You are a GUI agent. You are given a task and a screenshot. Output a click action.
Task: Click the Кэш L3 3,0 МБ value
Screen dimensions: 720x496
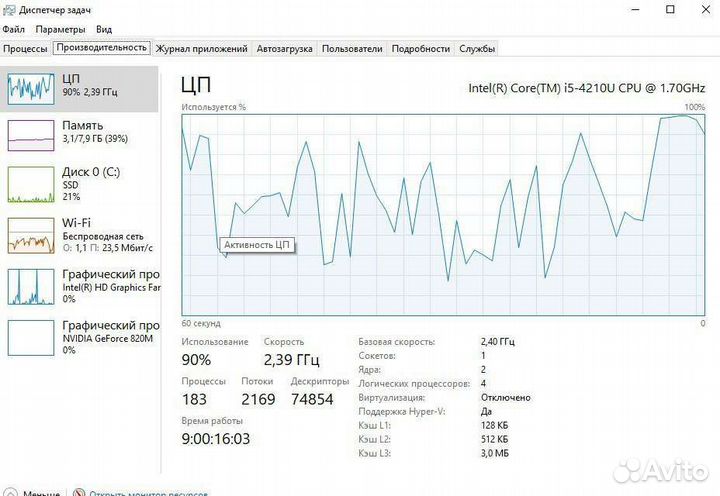(495, 453)
